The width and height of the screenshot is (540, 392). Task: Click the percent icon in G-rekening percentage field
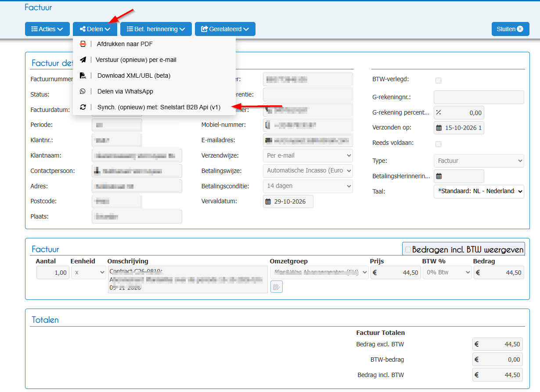(x=438, y=113)
